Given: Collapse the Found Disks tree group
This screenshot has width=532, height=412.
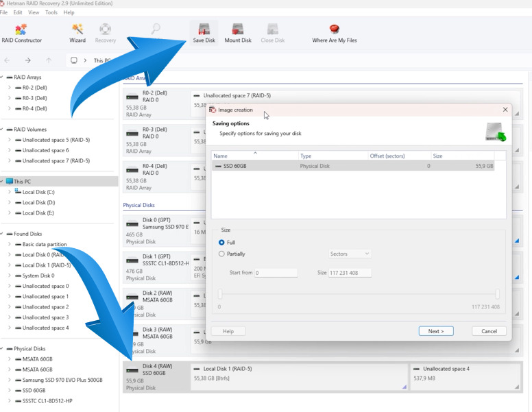Looking at the screenshot, I should coord(1,234).
